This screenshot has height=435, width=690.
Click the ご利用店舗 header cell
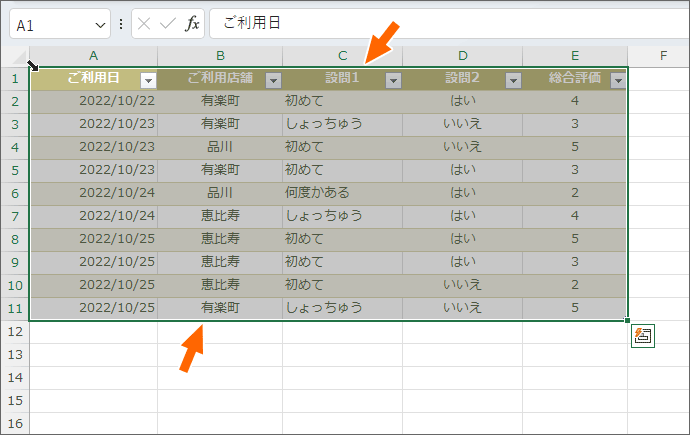coord(220,79)
